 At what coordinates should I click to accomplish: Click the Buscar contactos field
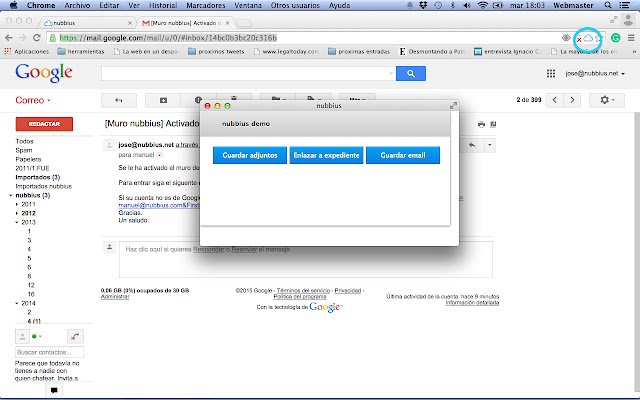point(49,352)
